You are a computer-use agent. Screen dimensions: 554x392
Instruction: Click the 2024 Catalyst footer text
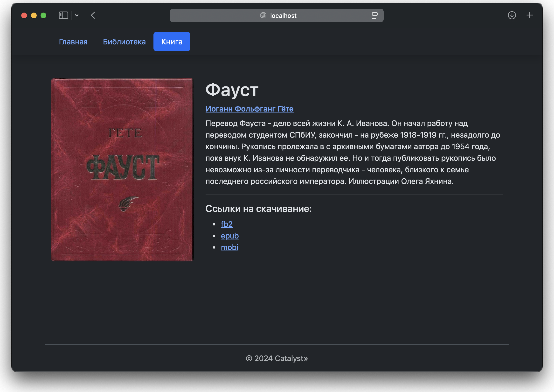(x=277, y=358)
